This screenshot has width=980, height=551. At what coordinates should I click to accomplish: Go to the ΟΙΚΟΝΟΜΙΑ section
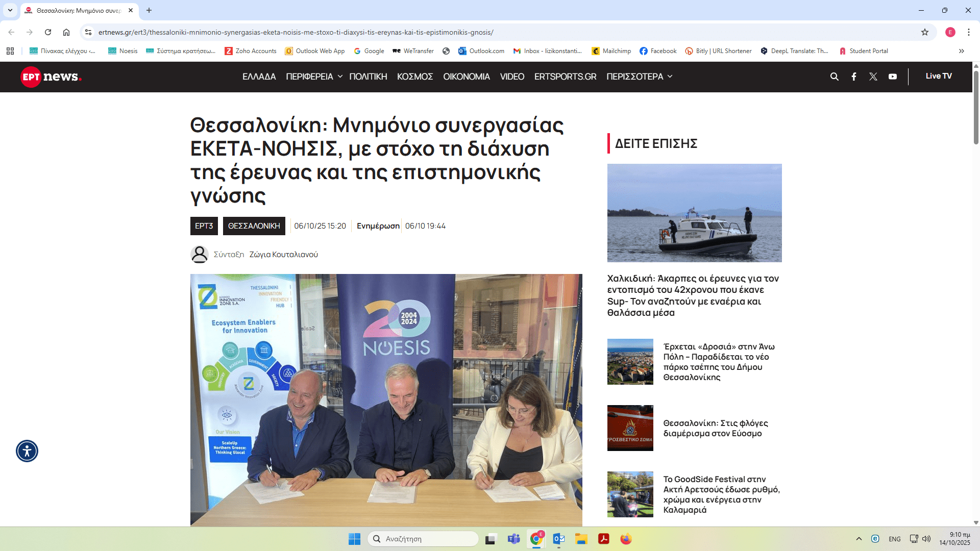(x=466, y=77)
